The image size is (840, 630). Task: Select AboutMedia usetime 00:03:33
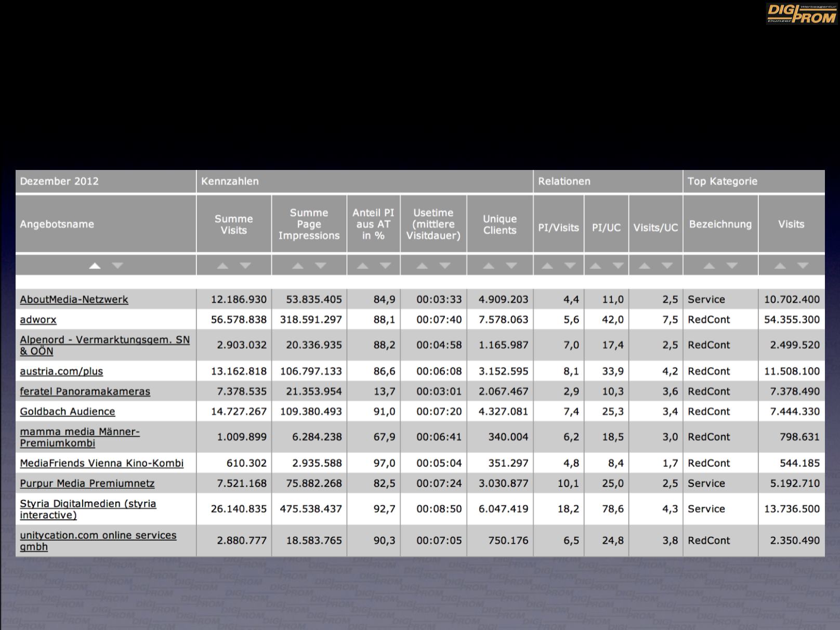click(x=439, y=299)
